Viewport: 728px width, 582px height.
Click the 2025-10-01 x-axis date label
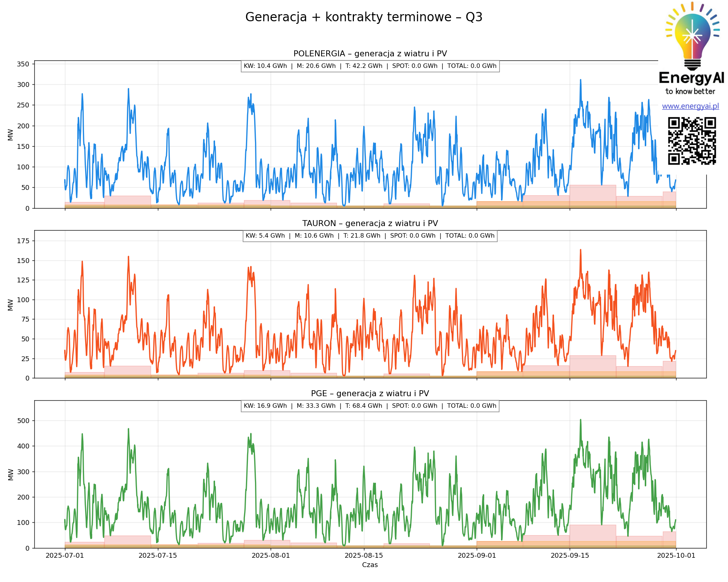pos(676,556)
